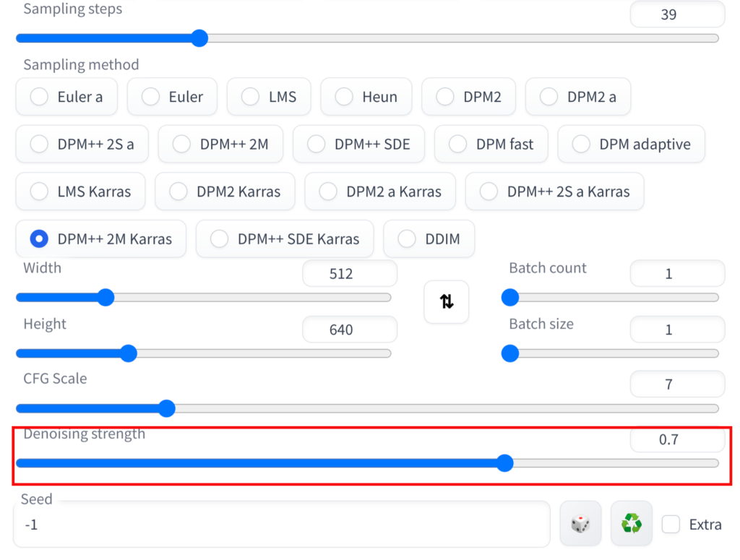Image resolution: width=740 pixels, height=560 pixels.
Task: Choose the DPM++ SDE Karras sampler
Action: (x=284, y=238)
